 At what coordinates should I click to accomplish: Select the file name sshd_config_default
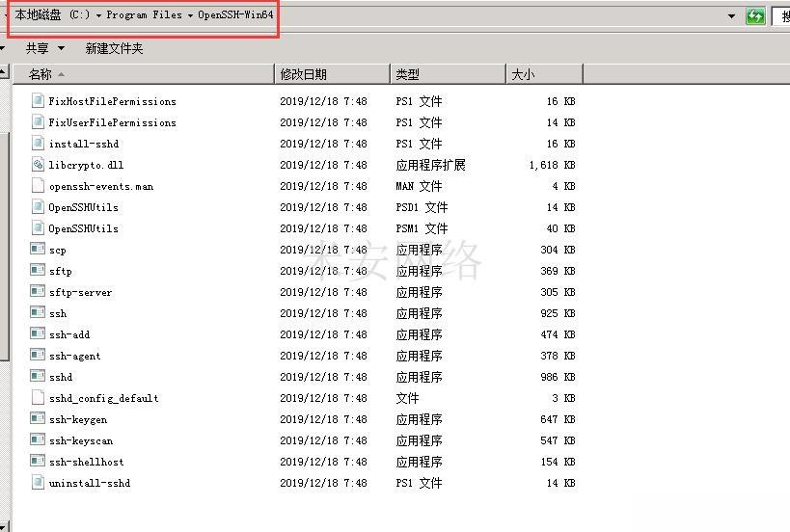(104, 398)
